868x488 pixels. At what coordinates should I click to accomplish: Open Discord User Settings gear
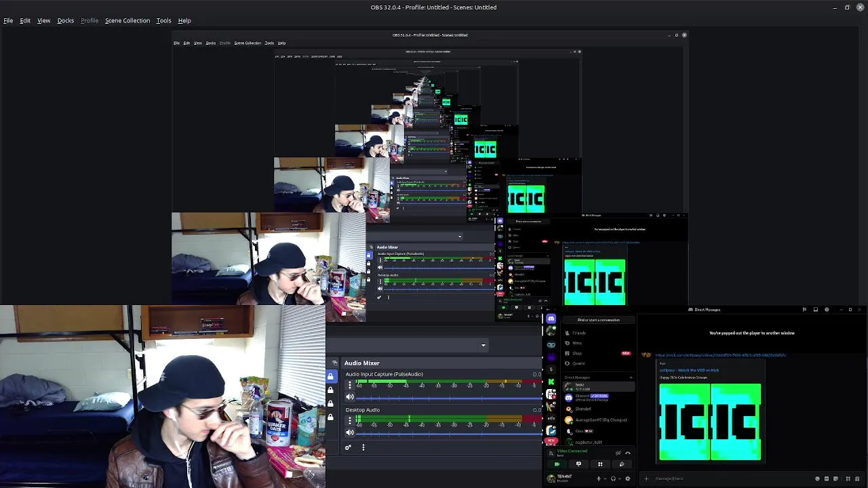[x=628, y=479]
